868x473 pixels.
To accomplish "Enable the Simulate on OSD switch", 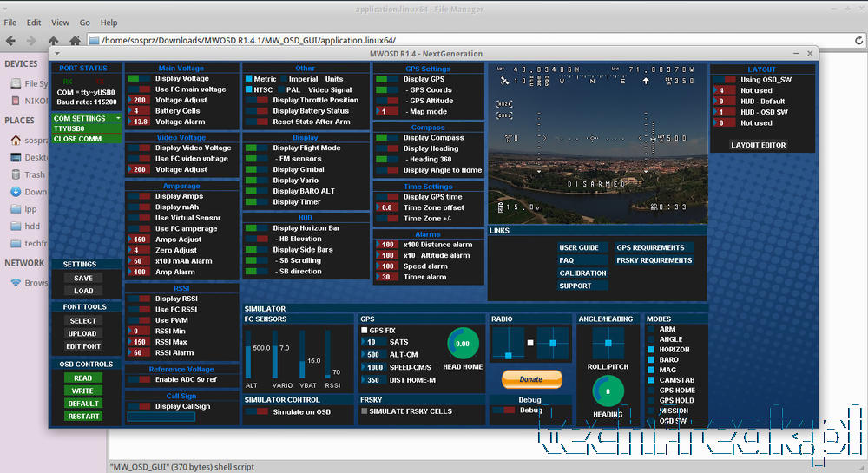I will (x=257, y=411).
